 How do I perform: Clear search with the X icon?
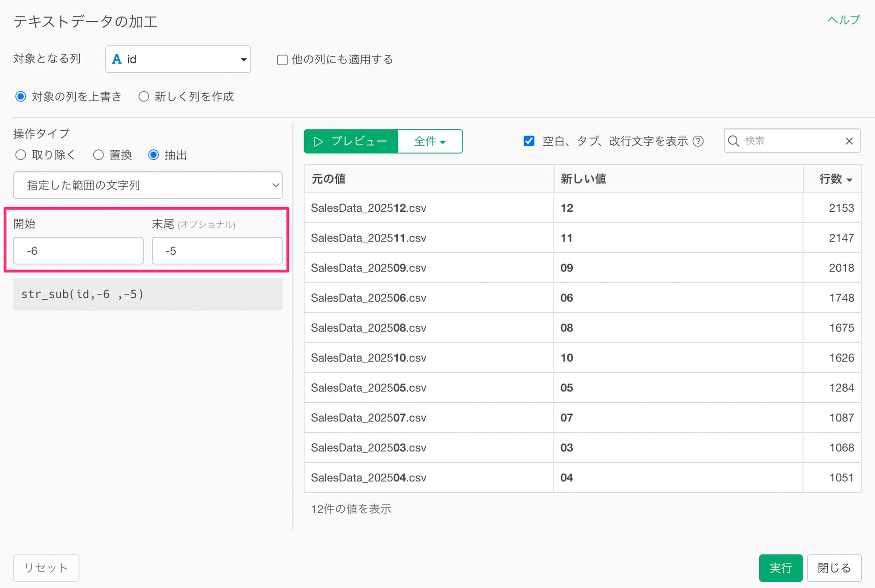(x=849, y=141)
